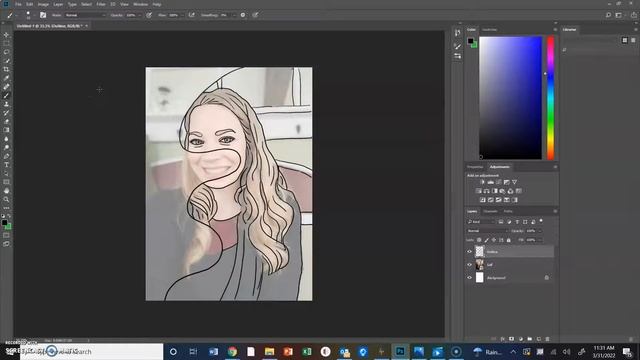Toggle lock transparent pixels
Viewport: 640px width, 360px height.
(x=479, y=240)
